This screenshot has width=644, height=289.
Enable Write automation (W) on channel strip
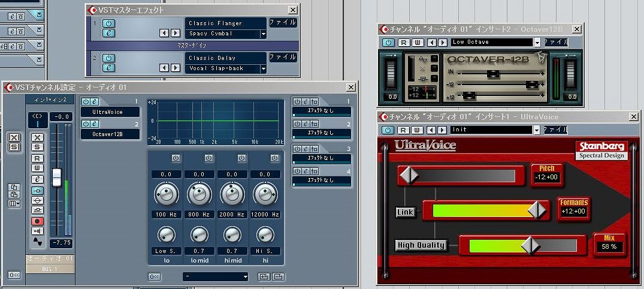click(37, 168)
